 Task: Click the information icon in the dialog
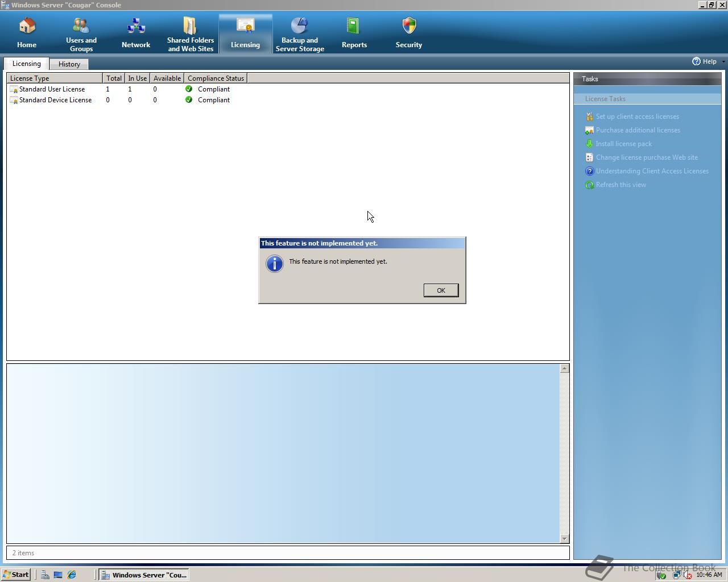point(275,264)
